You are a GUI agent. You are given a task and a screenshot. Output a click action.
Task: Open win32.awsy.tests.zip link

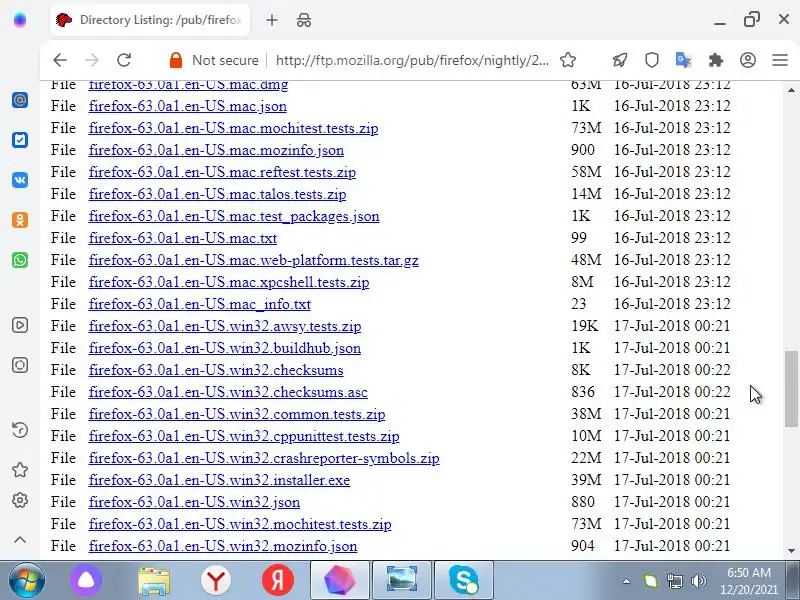pyautogui.click(x=225, y=326)
